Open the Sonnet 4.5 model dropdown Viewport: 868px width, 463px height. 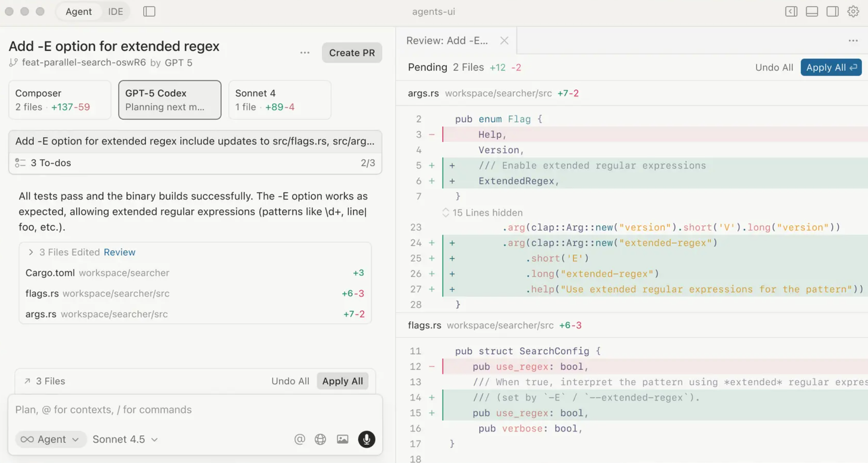tap(125, 439)
